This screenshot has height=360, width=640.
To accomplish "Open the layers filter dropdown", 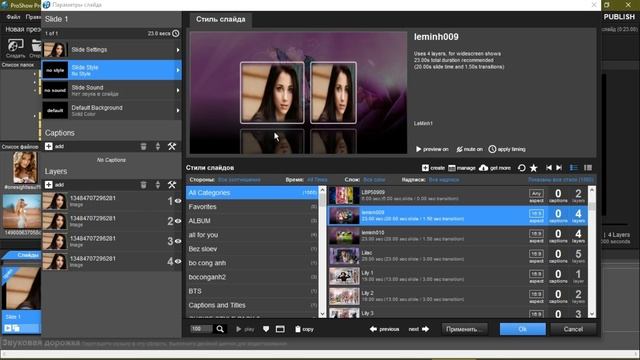I will tap(374, 180).
